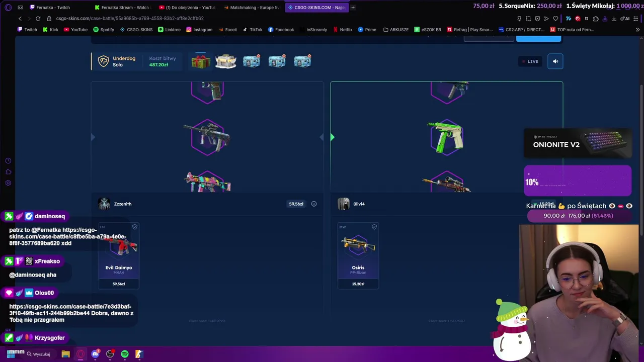Open eSZOK BR bookmark
This screenshot has width=644, height=362.
pos(428,30)
